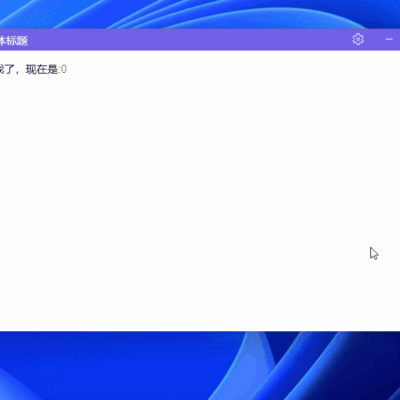Click title bar space between title and gear

(187, 39)
